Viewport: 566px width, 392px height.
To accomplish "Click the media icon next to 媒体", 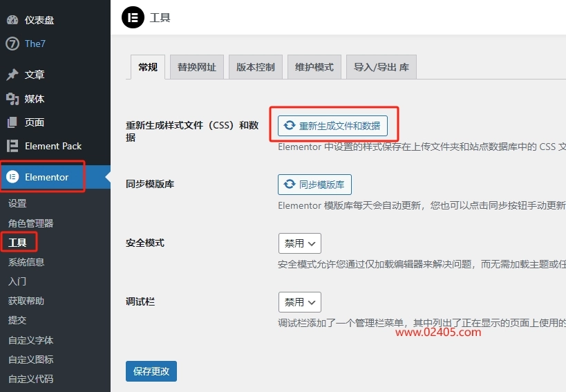I will pos(12,99).
